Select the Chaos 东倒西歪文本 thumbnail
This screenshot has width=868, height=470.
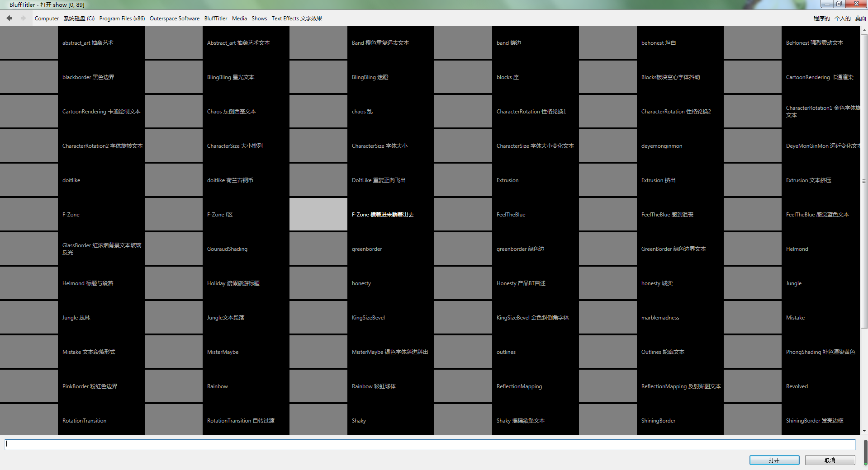(x=174, y=112)
